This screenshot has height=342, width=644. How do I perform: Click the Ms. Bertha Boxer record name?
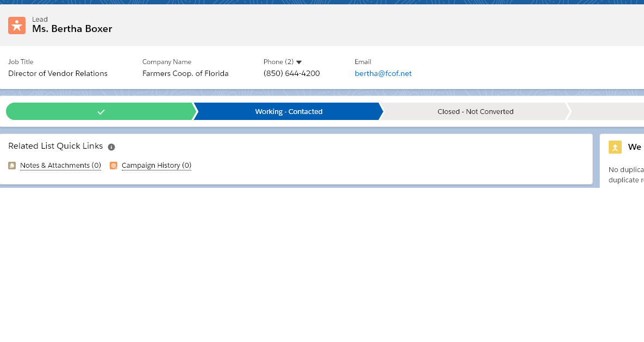(x=72, y=29)
